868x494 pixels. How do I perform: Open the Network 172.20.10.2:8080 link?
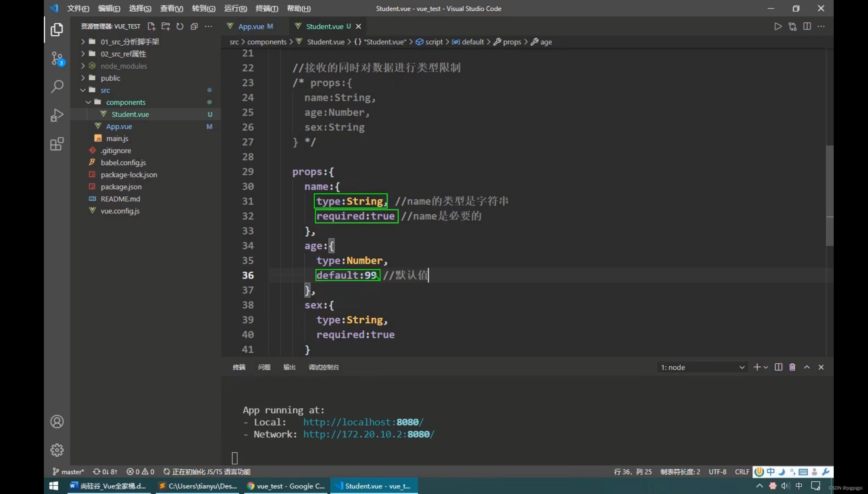coord(369,434)
